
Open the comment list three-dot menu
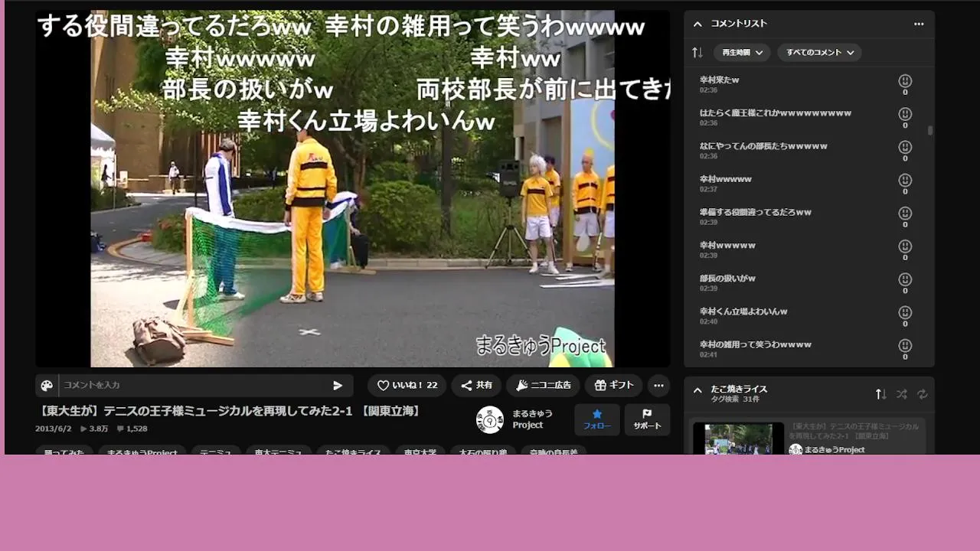point(919,24)
